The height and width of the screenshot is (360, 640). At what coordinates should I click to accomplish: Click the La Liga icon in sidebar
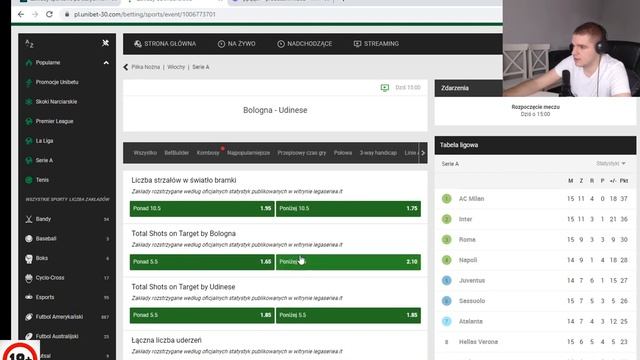click(x=29, y=141)
